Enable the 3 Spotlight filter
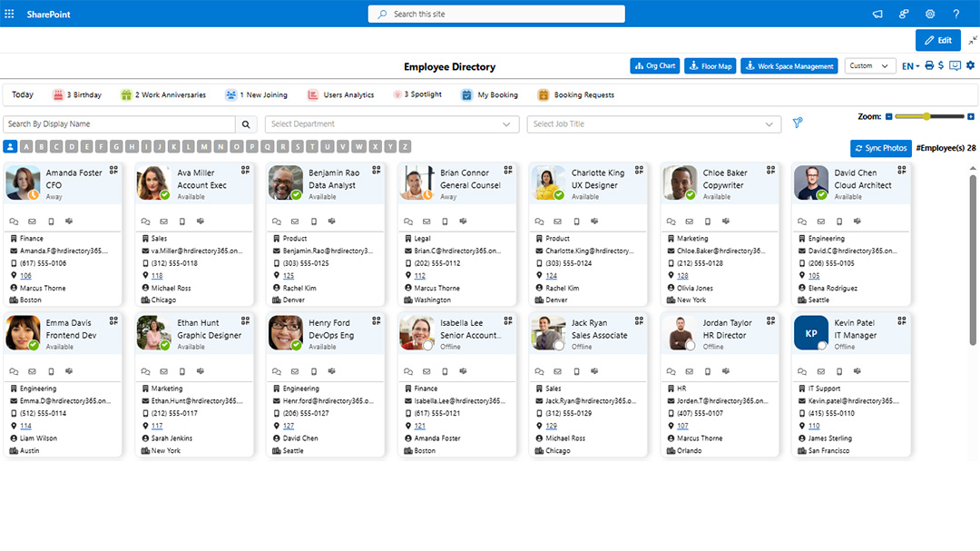980x551 pixels. click(x=417, y=94)
